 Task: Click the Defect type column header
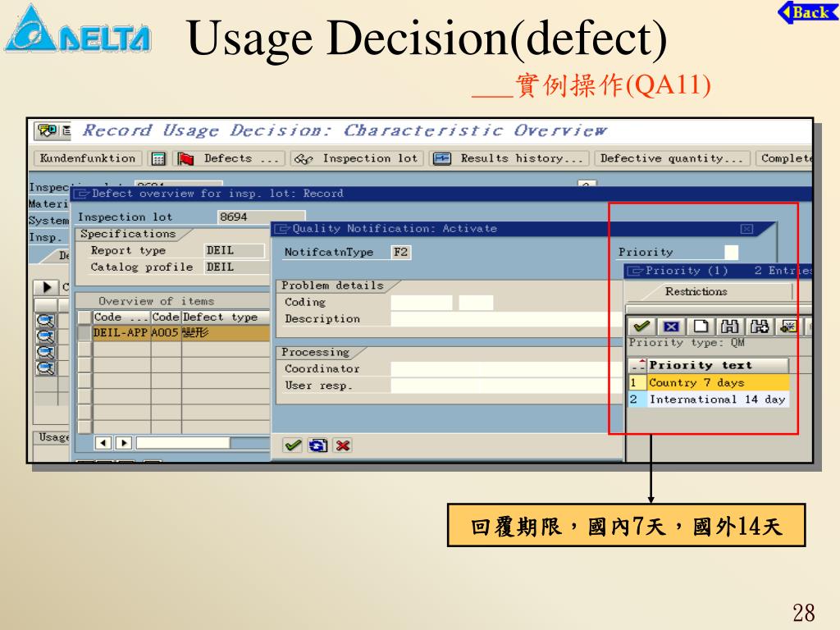point(225,317)
